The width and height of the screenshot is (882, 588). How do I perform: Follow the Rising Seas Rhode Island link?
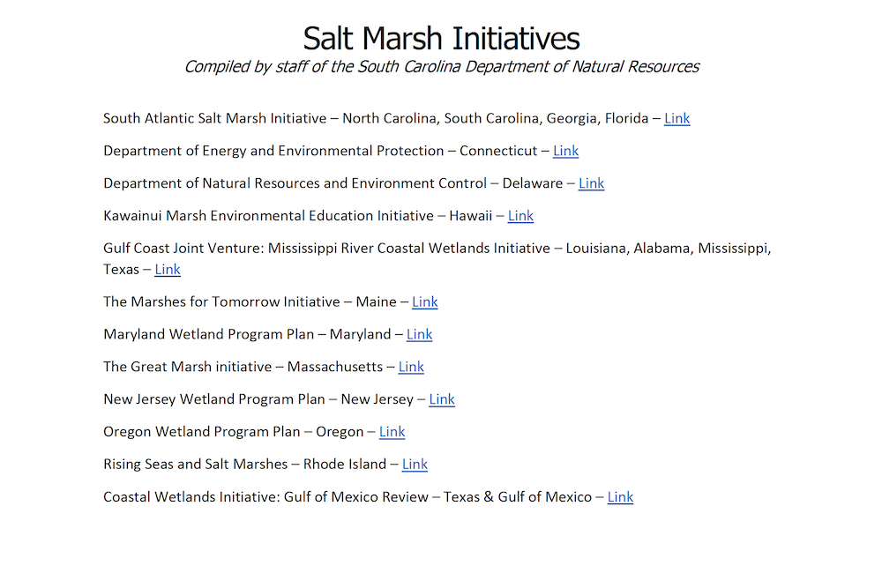tap(415, 465)
